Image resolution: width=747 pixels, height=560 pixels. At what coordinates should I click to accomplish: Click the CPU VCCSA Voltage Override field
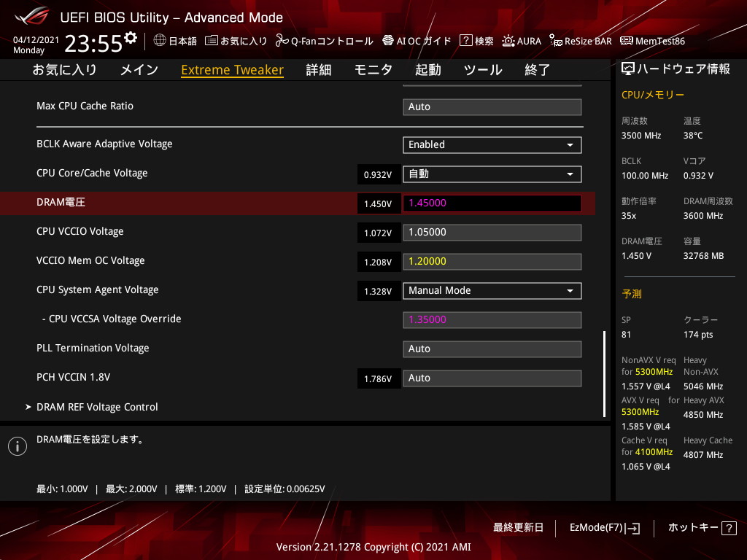pyautogui.click(x=492, y=319)
